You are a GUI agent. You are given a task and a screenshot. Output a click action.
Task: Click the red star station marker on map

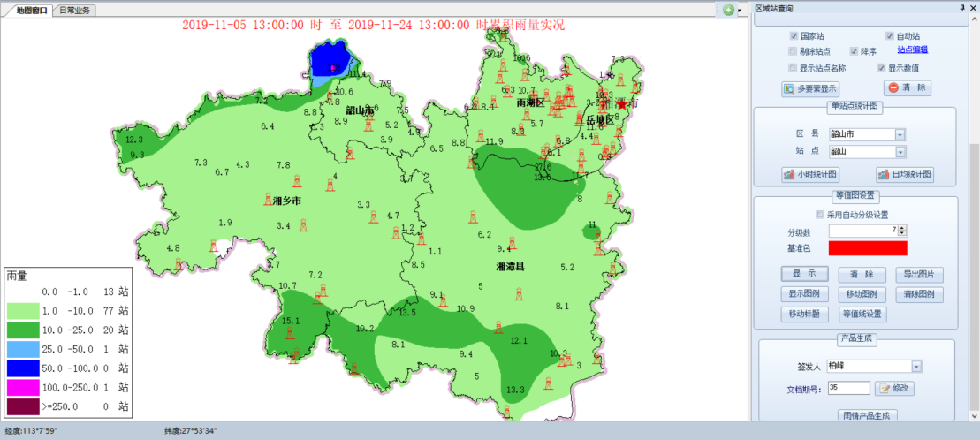[622, 104]
